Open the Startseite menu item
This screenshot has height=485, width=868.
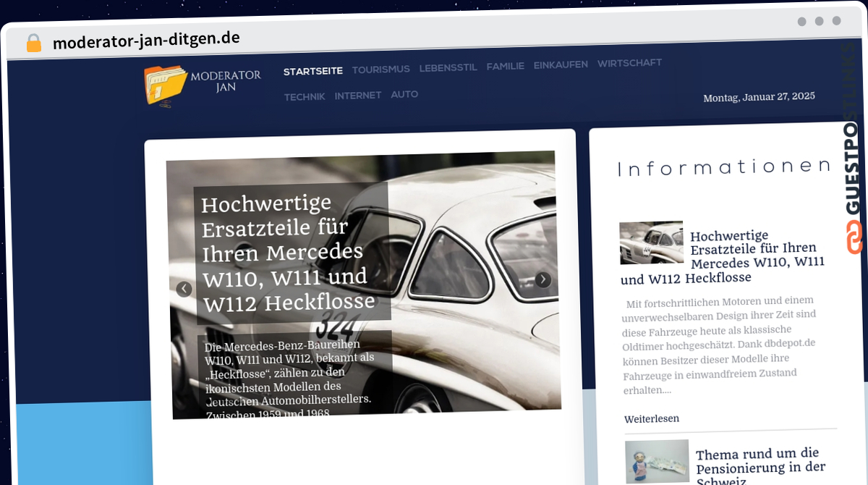click(x=313, y=71)
